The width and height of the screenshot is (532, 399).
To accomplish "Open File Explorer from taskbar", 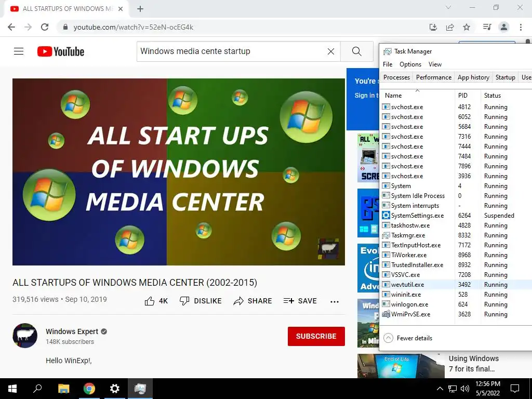I will pyautogui.click(x=63, y=389).
